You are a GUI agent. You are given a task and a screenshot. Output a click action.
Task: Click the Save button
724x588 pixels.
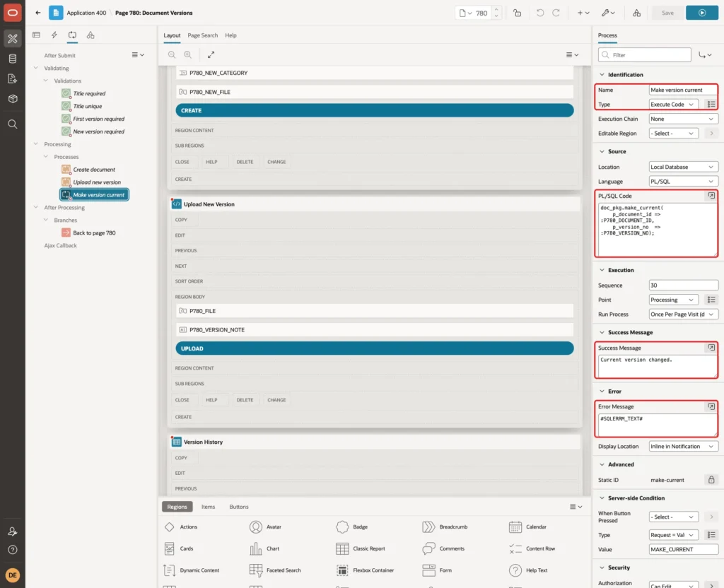[667, 13]
